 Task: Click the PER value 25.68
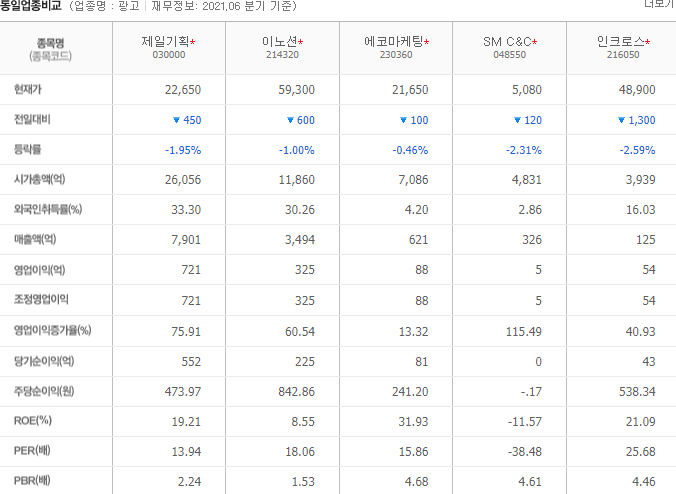coord(641,452)
